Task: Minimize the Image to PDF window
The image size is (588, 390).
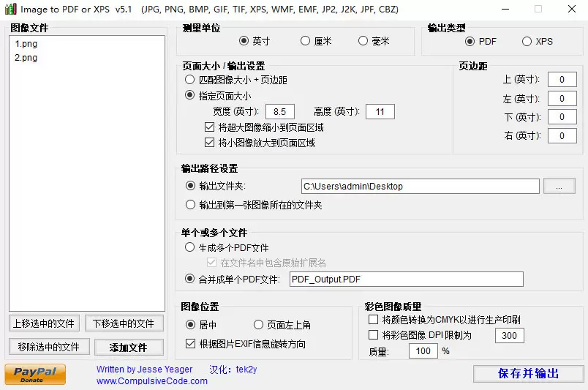Action: click(505, 9)
